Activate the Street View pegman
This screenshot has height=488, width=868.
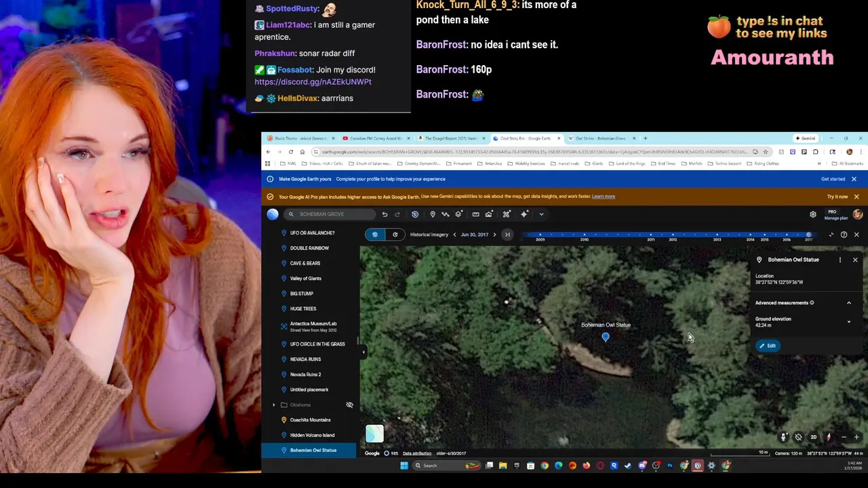[783, 437]
